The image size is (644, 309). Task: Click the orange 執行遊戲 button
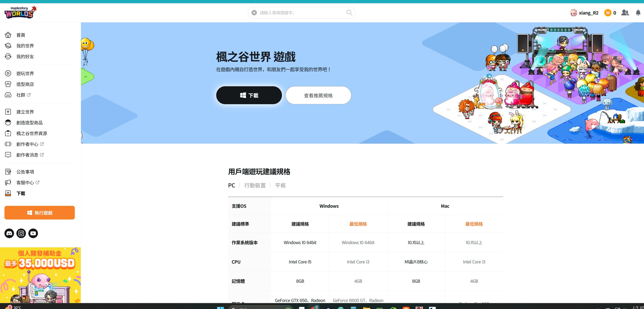(x=39, y=213)
